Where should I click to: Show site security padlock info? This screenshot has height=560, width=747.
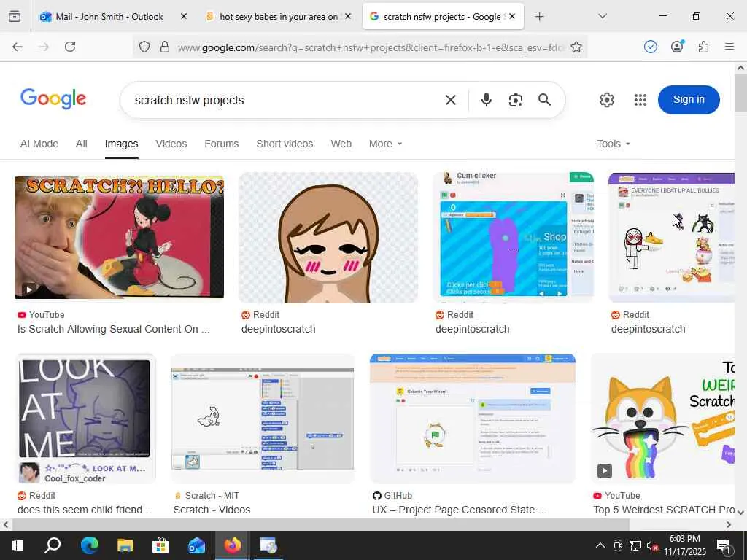pos(164,47)
